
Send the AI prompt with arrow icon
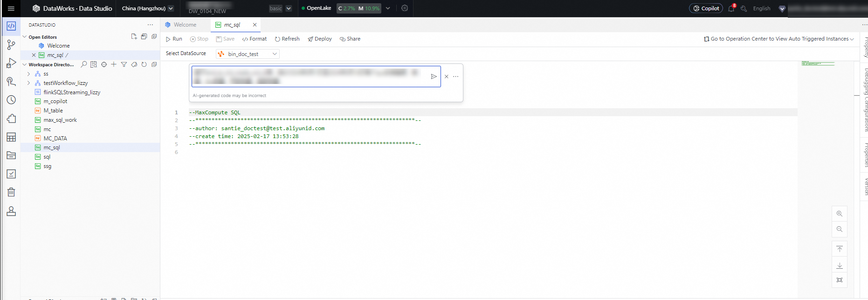434,77
